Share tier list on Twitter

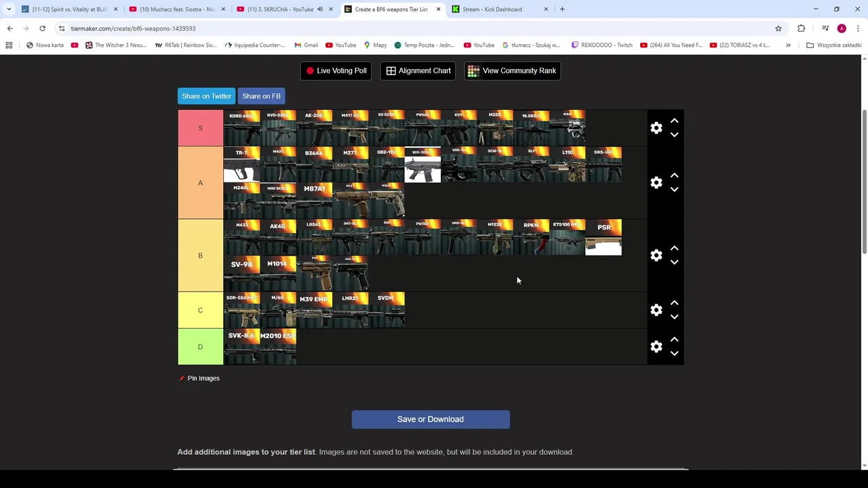(206, 96)
